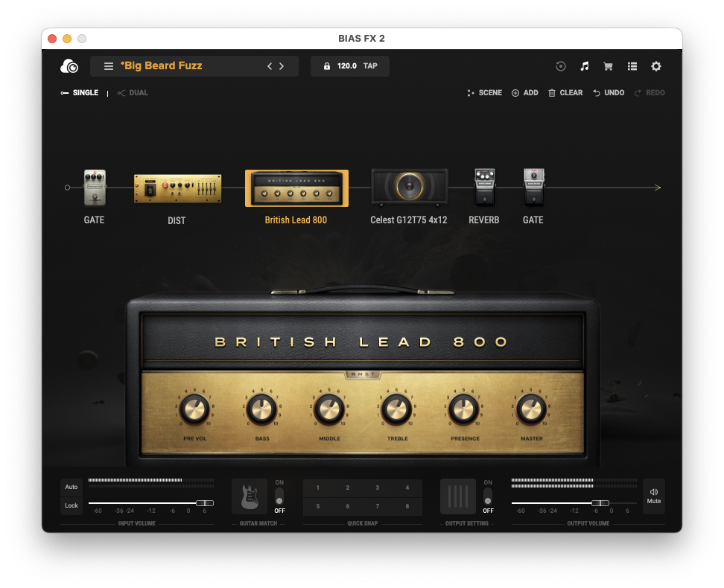Click ADD to add an effect

(525, 93)
